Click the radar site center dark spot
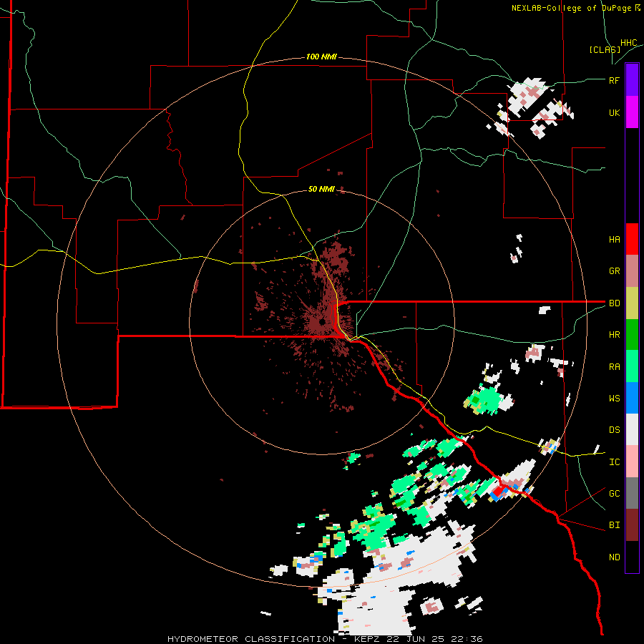 tap(323, 321)
